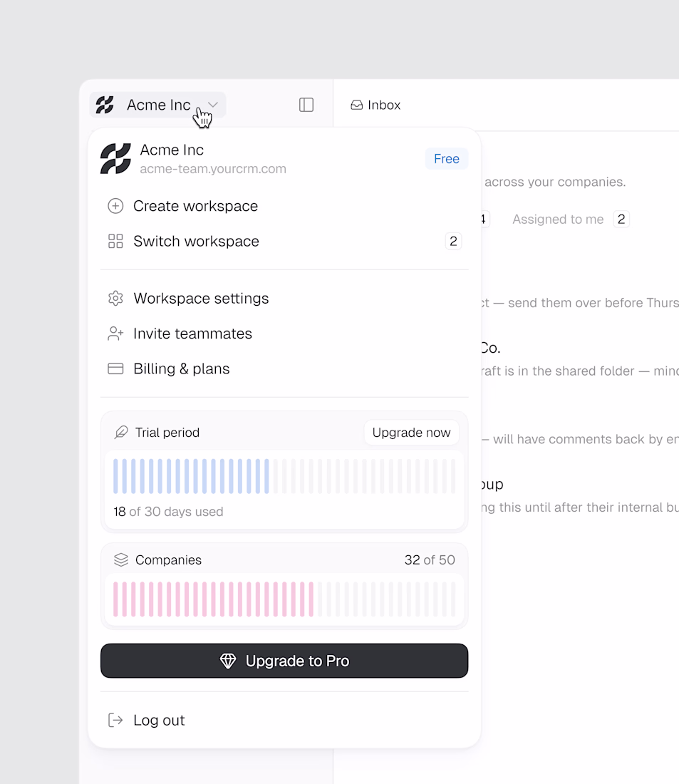The image size is (679, 784).
Task: Click the feather icon beside Trial period
Action: pos(121,433)
